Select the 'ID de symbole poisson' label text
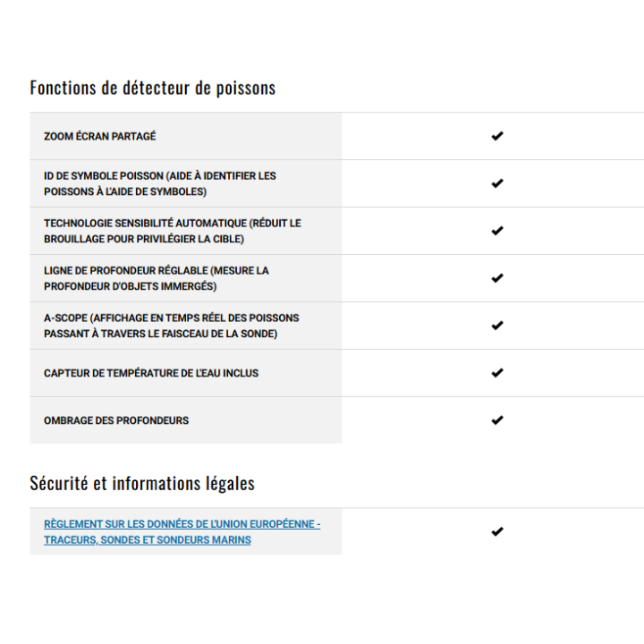644x644 pixels. tap(160, 175)
